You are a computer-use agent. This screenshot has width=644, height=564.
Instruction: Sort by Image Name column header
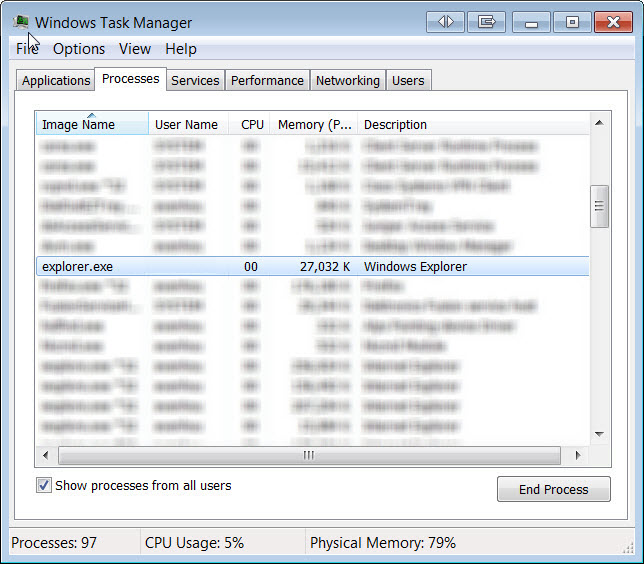(92, 123)
